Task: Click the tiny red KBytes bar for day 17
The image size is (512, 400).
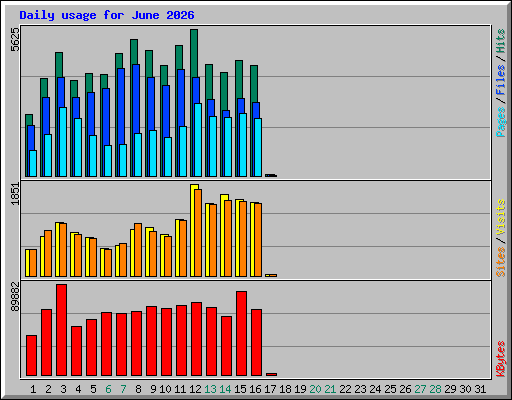Action: (x=271, y=374)
